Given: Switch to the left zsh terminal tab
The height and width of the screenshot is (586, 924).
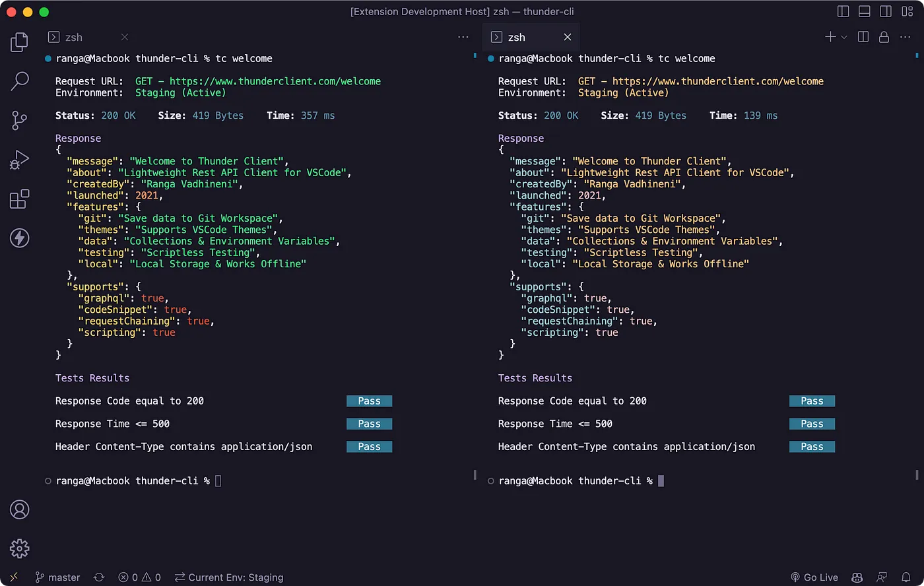Looking at the screenshot, I should pyautogui.click(x=74, y=38).
